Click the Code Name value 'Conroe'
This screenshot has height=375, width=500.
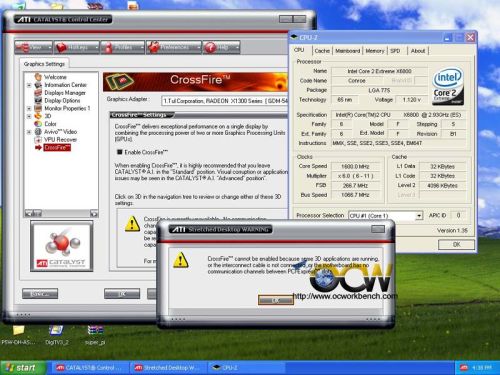coord(356,81)
